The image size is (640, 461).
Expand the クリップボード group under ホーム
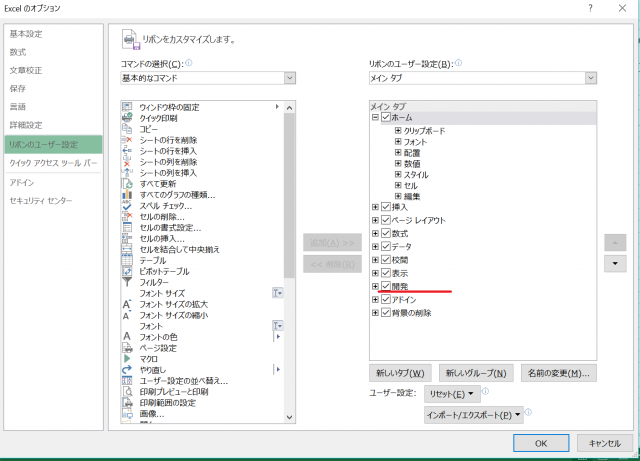[398, 131]
